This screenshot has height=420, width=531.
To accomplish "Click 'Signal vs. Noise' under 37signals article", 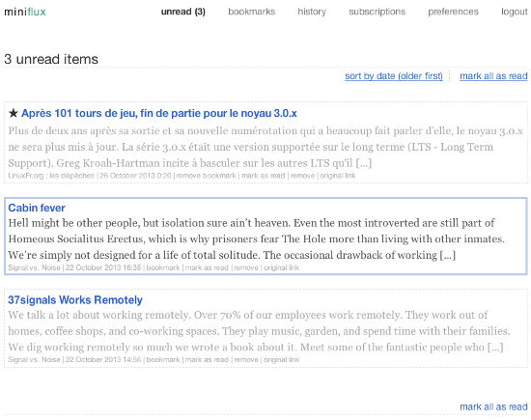I will point(34,359).
